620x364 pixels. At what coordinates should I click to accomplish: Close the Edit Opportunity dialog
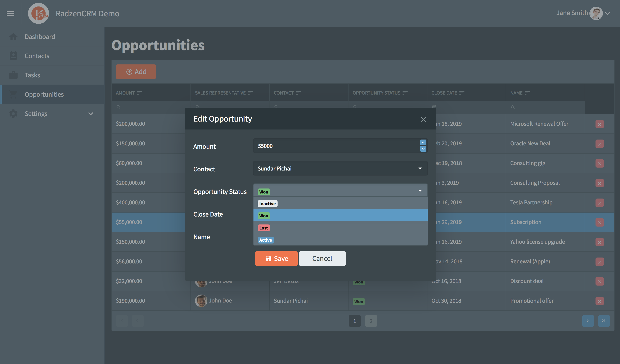tap(423, 119)
